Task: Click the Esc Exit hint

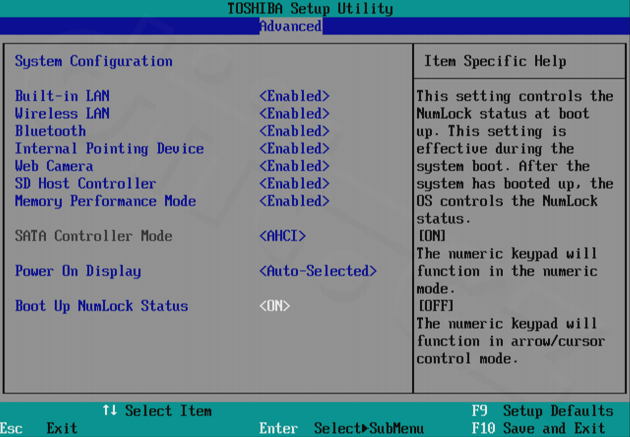Action: (x=39, y=428)
